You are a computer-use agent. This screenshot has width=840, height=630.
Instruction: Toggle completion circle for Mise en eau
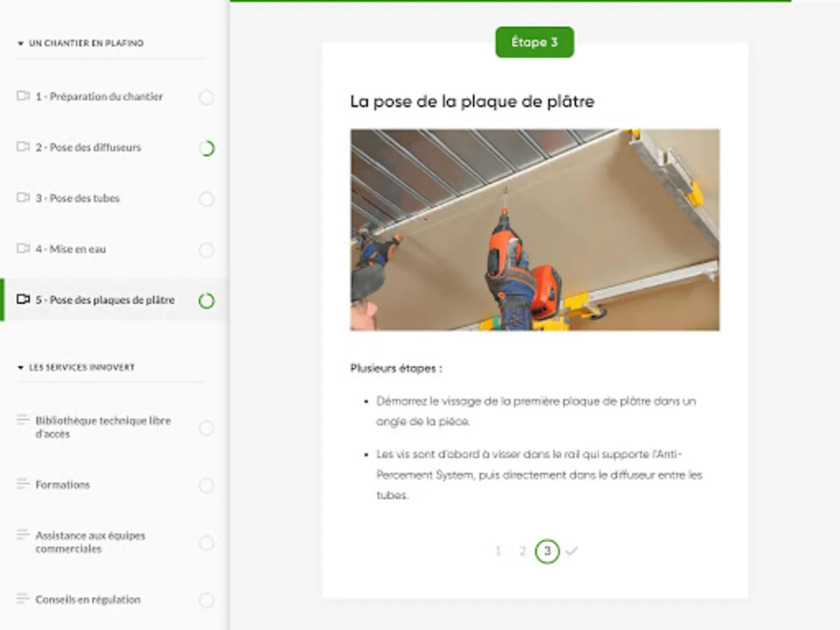(206, 250)
